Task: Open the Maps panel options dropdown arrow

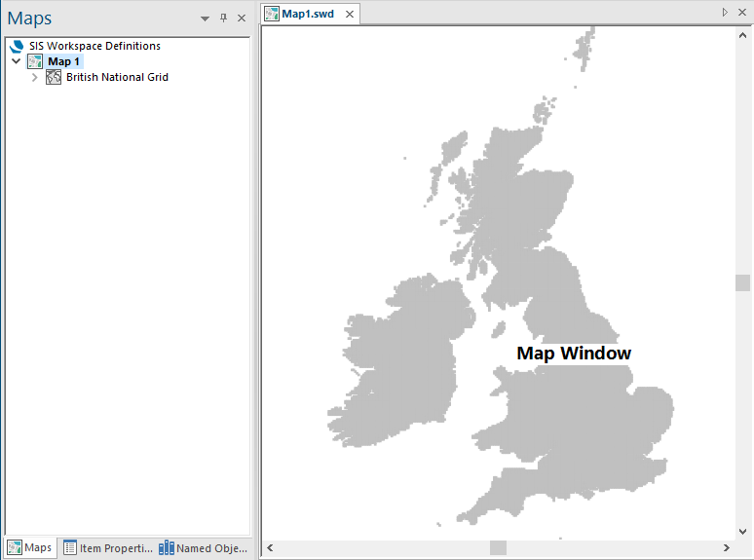Action: tap(205, 19)
